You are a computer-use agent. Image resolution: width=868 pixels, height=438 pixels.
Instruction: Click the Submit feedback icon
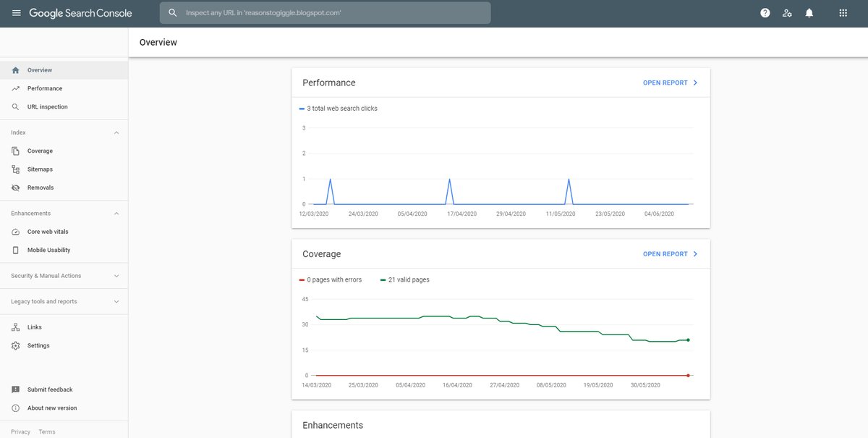pyautogui.click(x=16, y=389)
